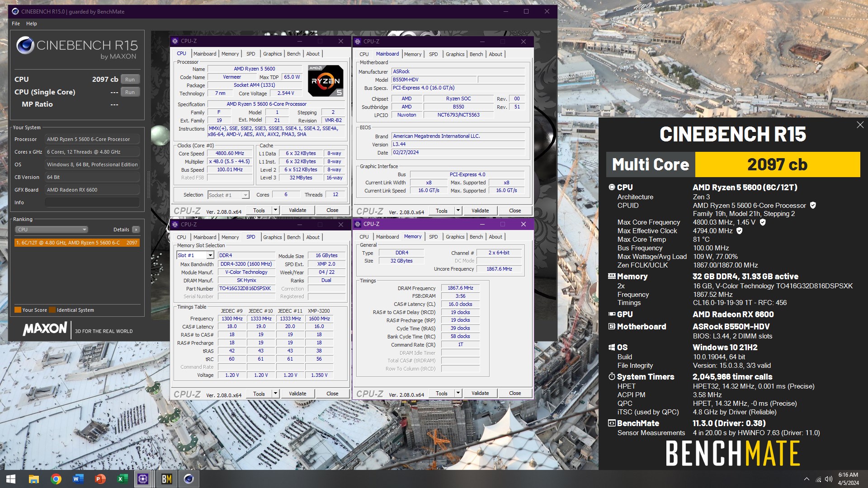
Task: Open the Socket #1 selection dropdown
Action: click(x=228, y=195)
